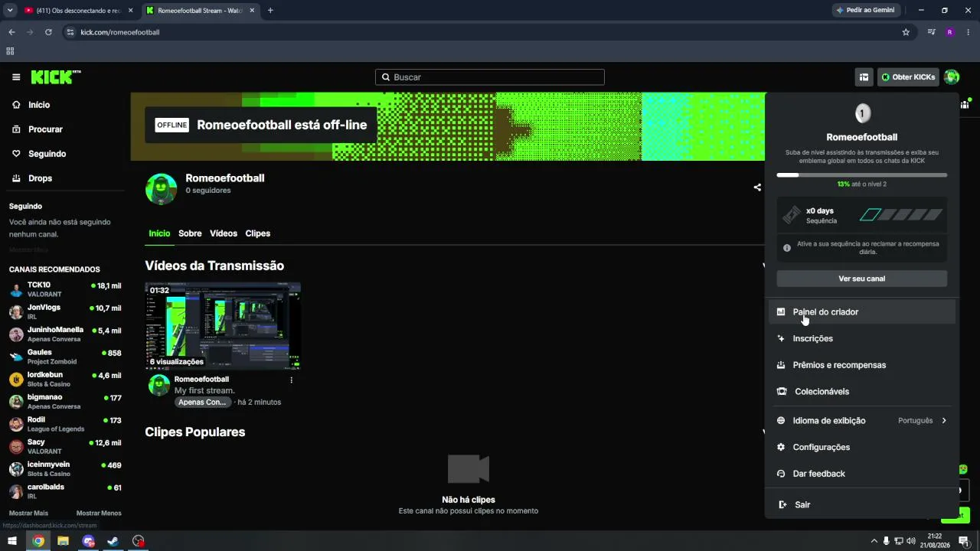Click the share icon on channel header
This screenshot has height=551, width=980.
tap(757, 187)
